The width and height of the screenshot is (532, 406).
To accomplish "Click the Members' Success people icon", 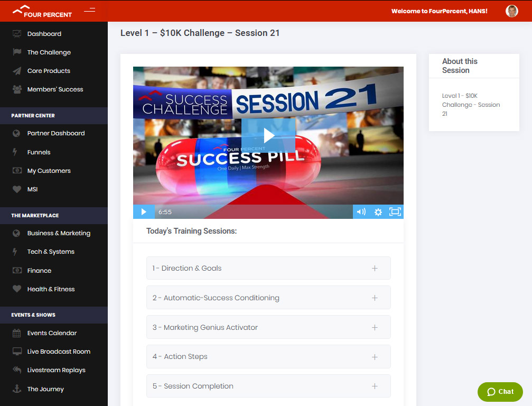I will (16, 89).
